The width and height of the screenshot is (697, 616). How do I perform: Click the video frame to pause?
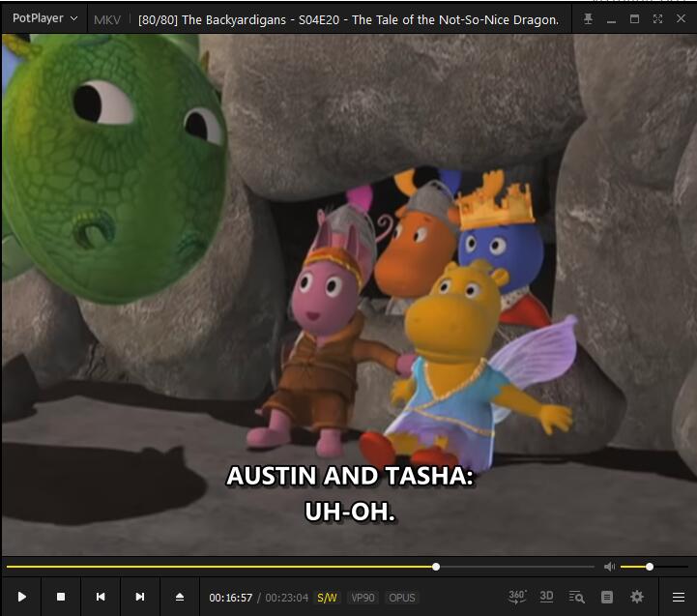coord(348,294)
